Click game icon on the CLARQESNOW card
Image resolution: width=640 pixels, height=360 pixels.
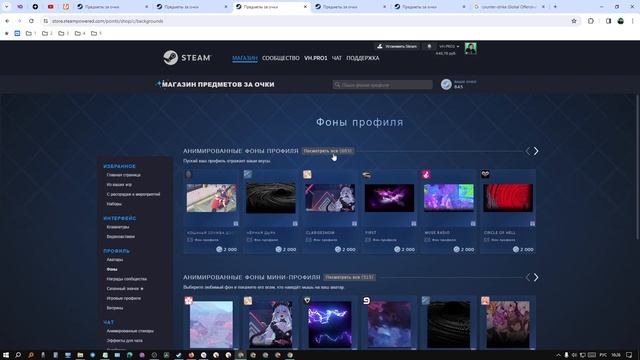(x=307, y=175)
